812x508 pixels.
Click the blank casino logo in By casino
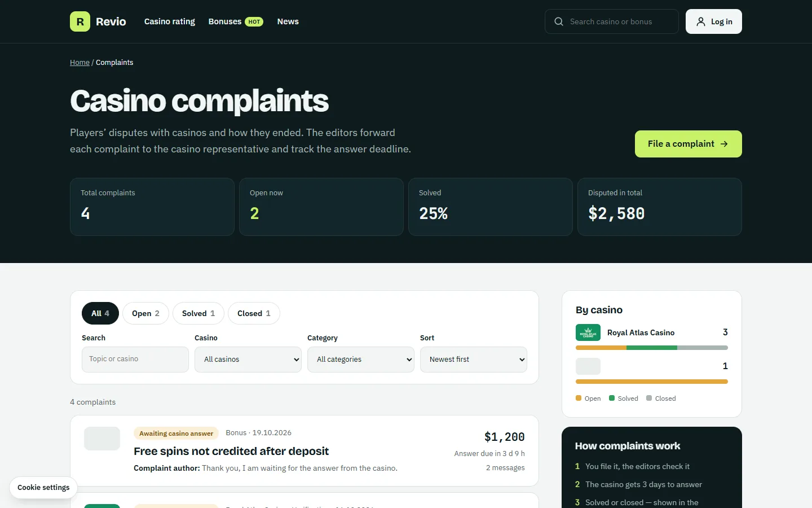pos(588,366)
